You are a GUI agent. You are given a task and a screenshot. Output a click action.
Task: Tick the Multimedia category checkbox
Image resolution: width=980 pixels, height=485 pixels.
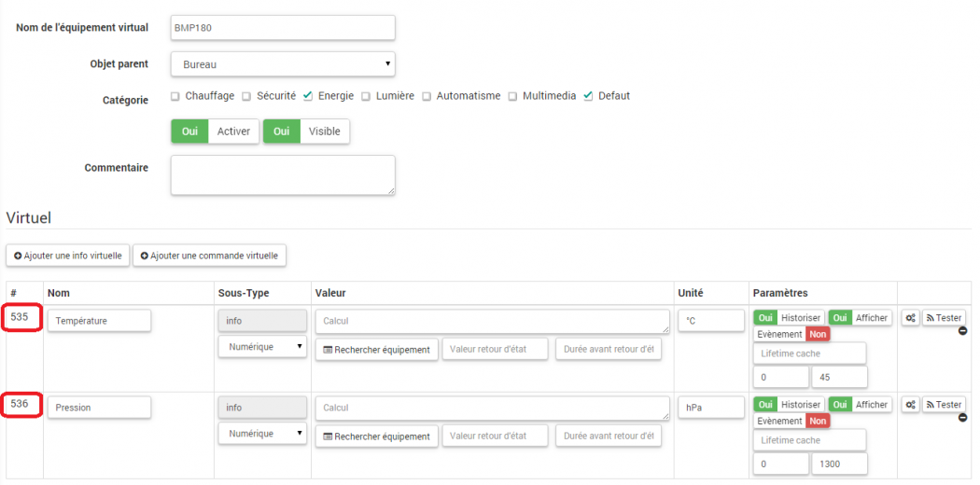pos(512,96)
